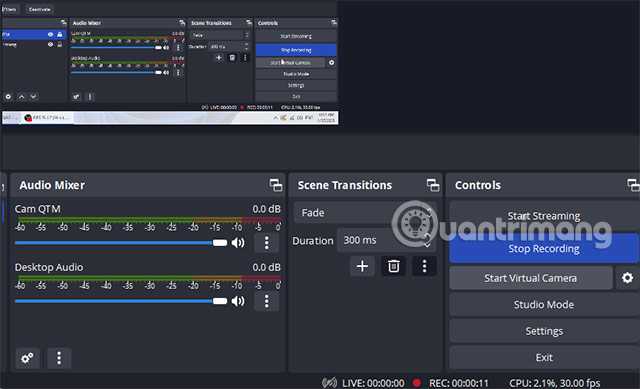Viewport: 640px width, 389px height.
Task: Start Virtual Camera
Action: (531, 278)
